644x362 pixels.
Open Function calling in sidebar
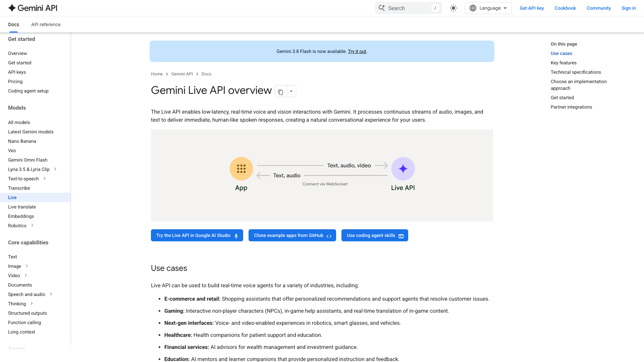point(24,322)
